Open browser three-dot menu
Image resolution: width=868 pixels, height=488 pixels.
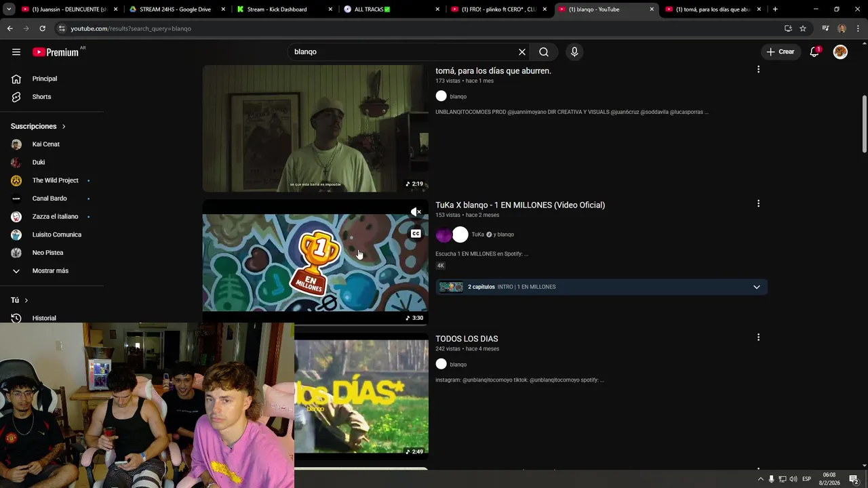(x=859, y=28)
